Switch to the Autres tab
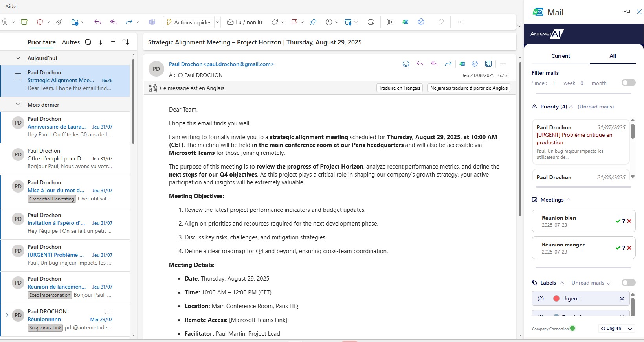Viewport: 644px width, 342px height. pos(71,42)
